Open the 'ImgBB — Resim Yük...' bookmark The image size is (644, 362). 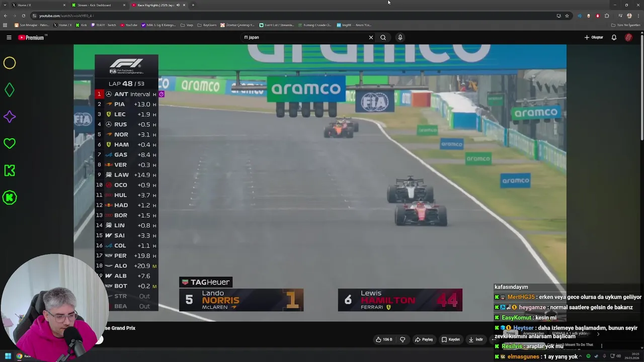(x=354, y=25)
